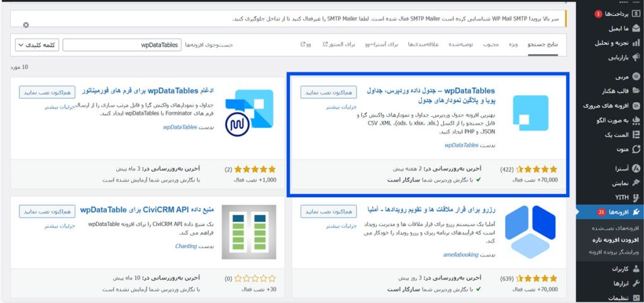
Task: Switch to the ویژه tab
Action: pos(513,44)
